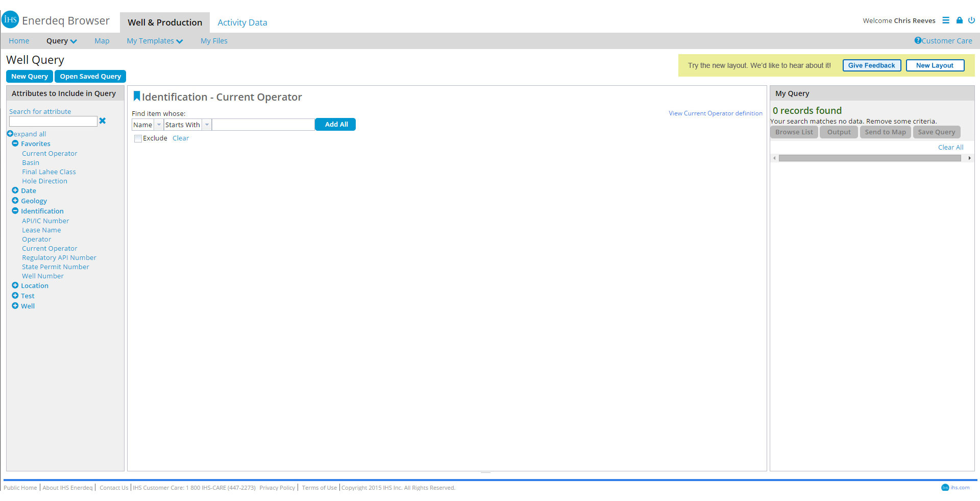Open Public Home footer link
Image resolution: width=980 pixels, height=501 pixels.
pos(20,488)
